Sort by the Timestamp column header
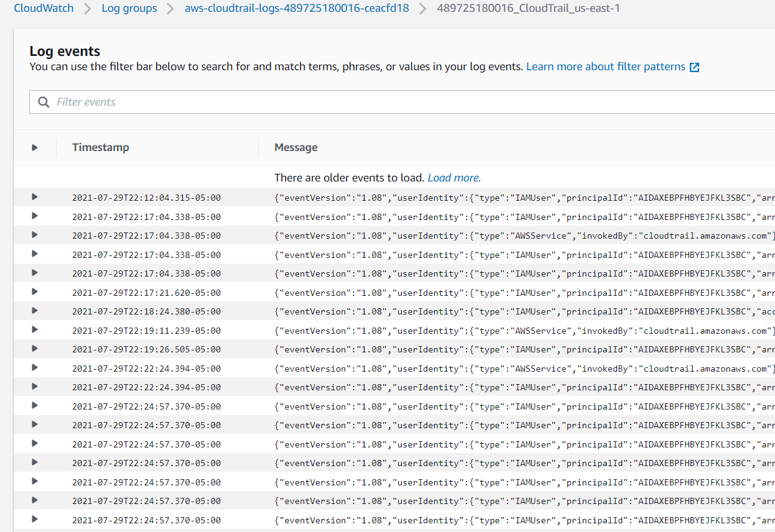Image resolution: width=775 pixels, height=532 pixels. click(x=101, y=147)
